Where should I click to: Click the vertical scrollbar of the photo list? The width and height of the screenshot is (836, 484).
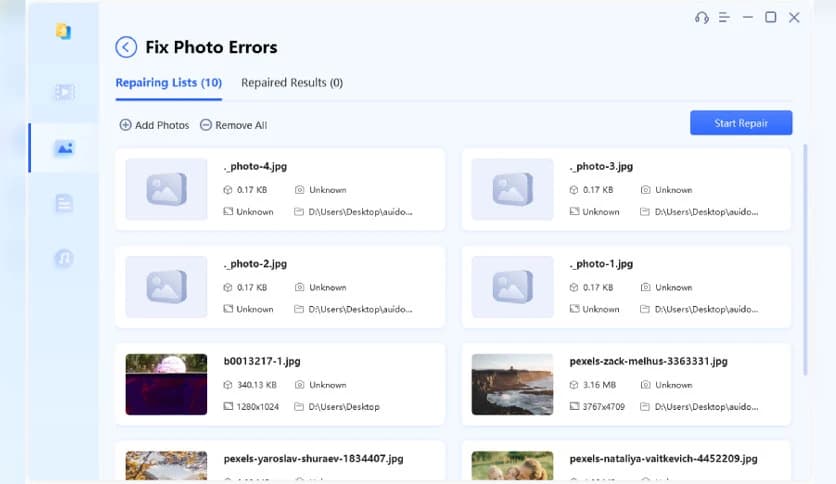coord(805,260)
